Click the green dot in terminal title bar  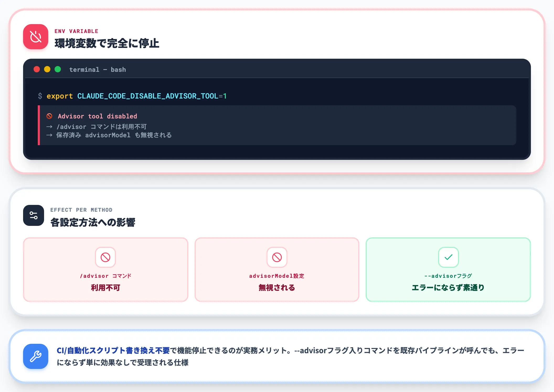click(58, 69)
